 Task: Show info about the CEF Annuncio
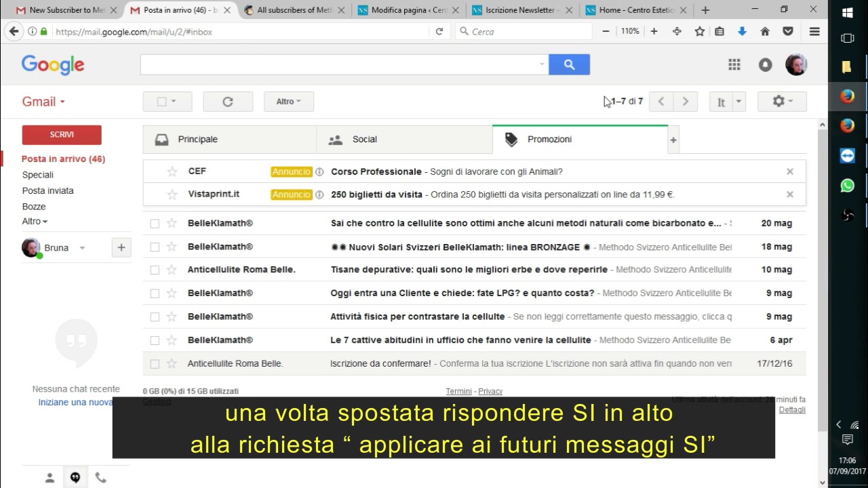click(x=319, y=171)
